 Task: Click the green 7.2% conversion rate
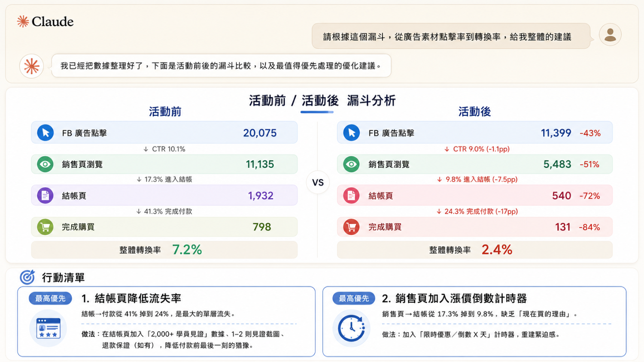click(187, 250)
